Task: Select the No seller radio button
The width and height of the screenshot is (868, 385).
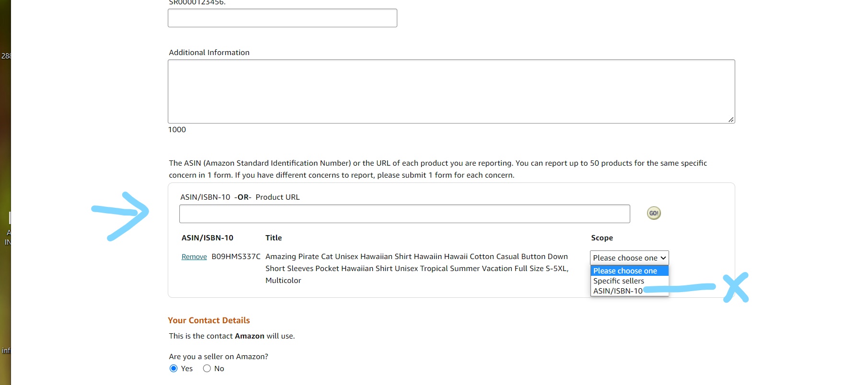Action: [207, 368]
